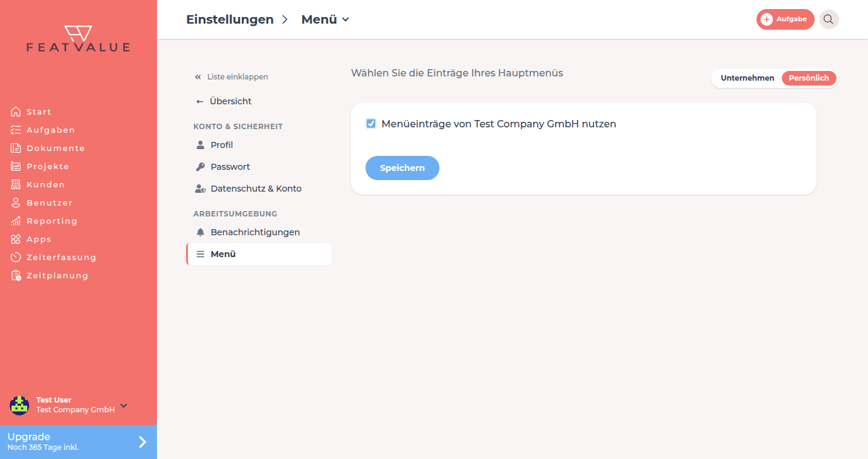Viewport: 868px width, 459px height.
Task: Click the Test User avatar image
Action: pyautogui.click(x=19, y=405)
